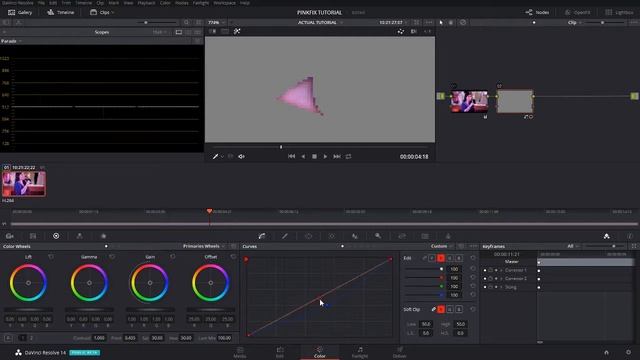
Task: Open the Tracker palette icon
Action: pyautogui.click(x=331, y=236)
